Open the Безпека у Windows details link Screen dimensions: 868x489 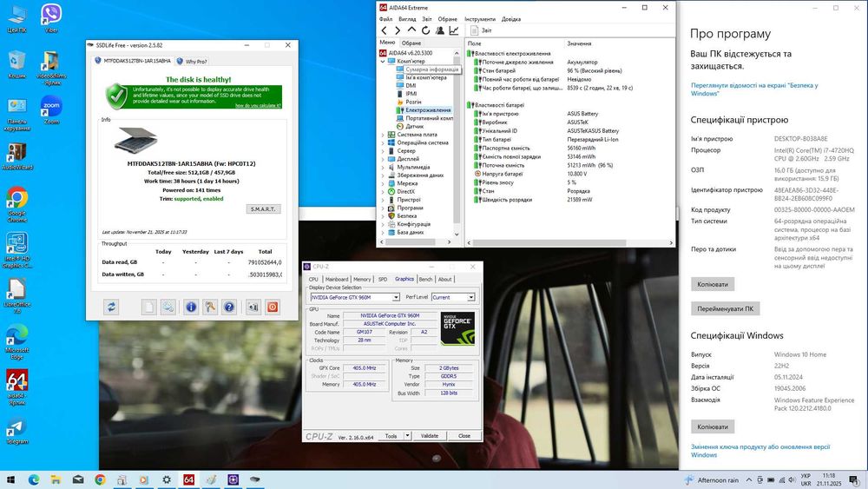(x=754, y=89)
